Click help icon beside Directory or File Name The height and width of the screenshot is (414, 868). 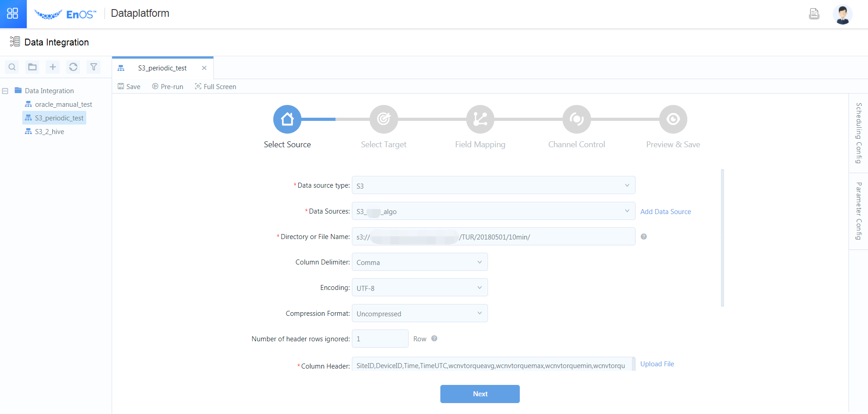(x=644, y=237)
